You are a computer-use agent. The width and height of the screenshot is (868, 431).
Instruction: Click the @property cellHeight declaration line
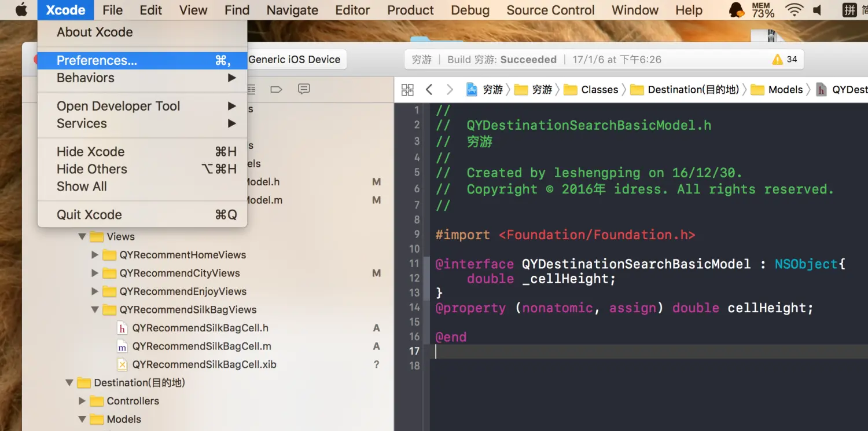click(x=624, y=308)
